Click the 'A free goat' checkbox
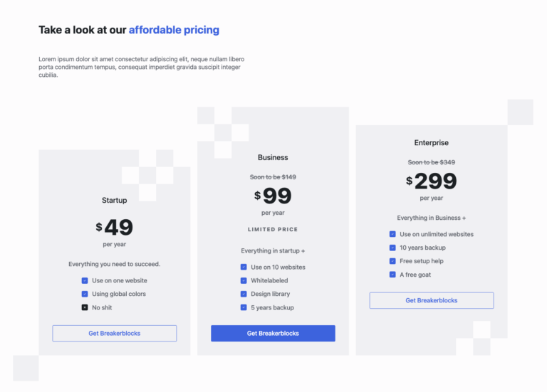Screen dimensions: 547x392 coord(392,275)
